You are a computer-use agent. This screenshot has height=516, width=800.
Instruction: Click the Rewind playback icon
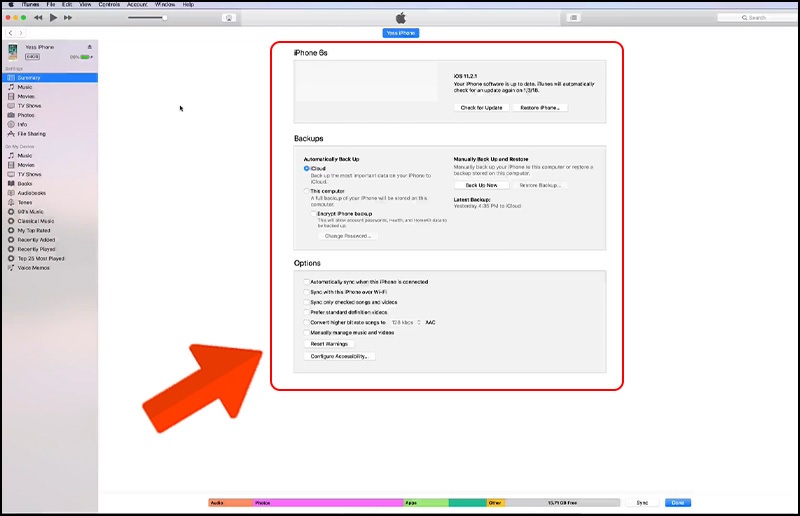[38, 18]
